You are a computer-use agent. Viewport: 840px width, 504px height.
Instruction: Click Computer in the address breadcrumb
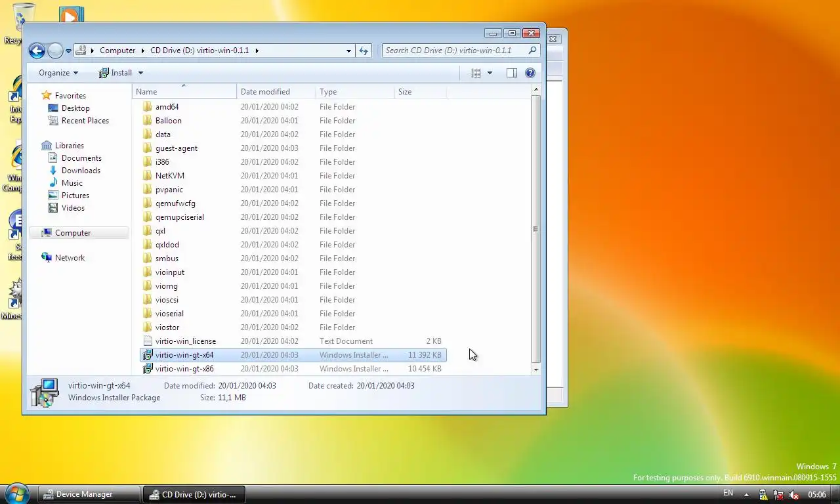[117, 51]
